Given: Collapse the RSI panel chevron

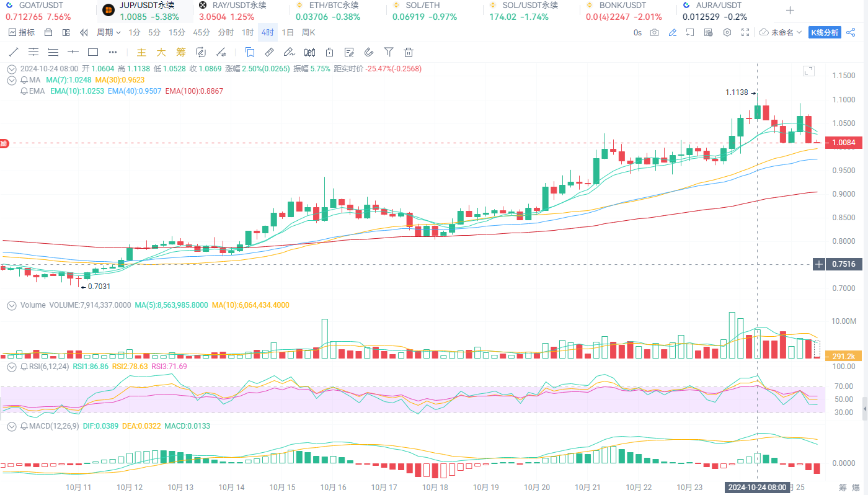Looking at the screenshot, I should (x=12, y=367).
